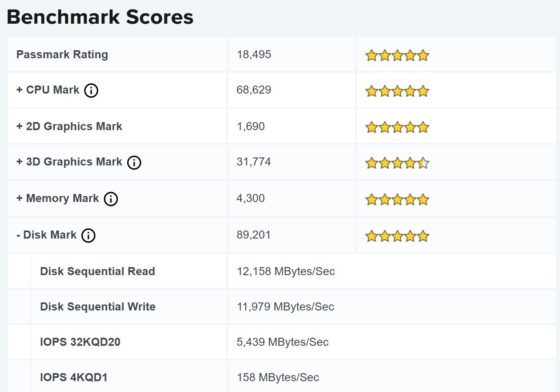Click the IOPS 4KQD1 label

[x=74, y=378]
